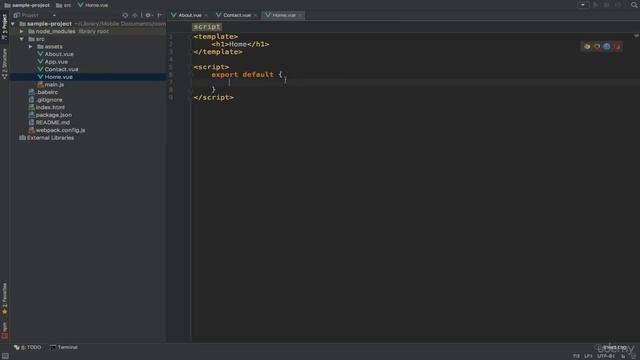Click the inspection indicator at editor top-right
This screenshot has width=640, height=360.
(x=636, y=36)
